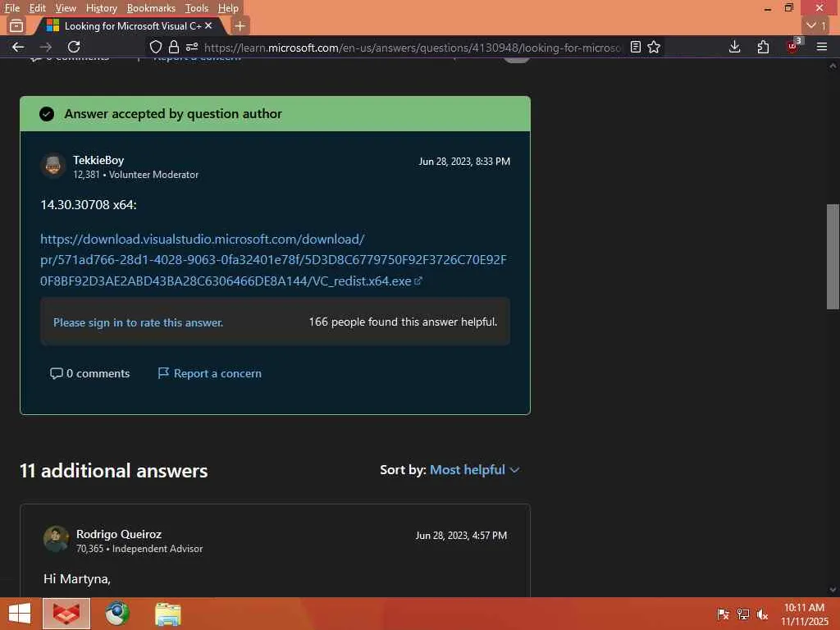Click the Jun 28, 2023, 4:57 PM timestamp
The width and height of the screenshot is (840, 630).
[x=461, y=535]
